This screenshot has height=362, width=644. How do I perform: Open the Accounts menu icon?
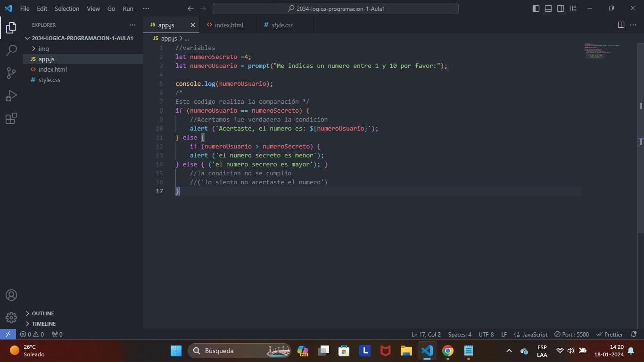pyautogui.click(x=11, y=295)
